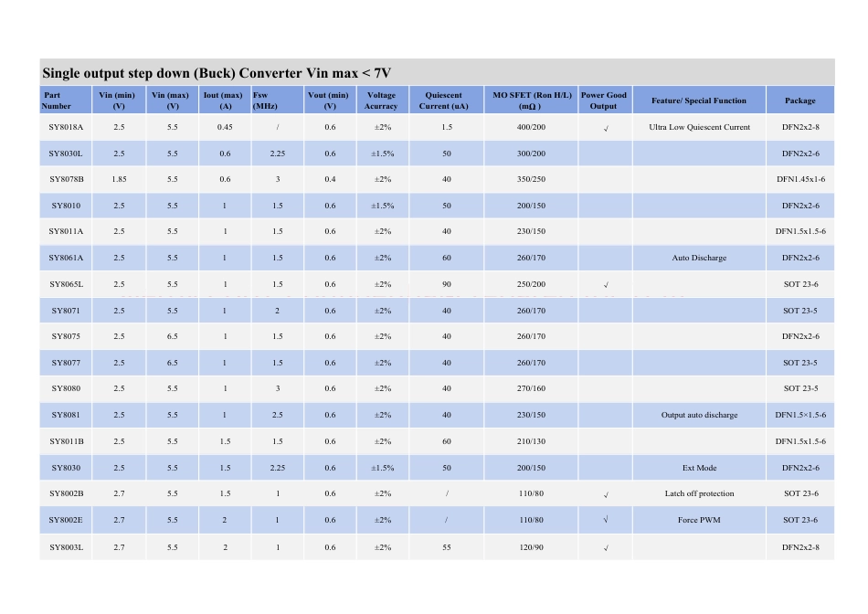Select the Power Good checkmark for SY8002E
This screenshot has height=614, width=868.
coord(606,519)
